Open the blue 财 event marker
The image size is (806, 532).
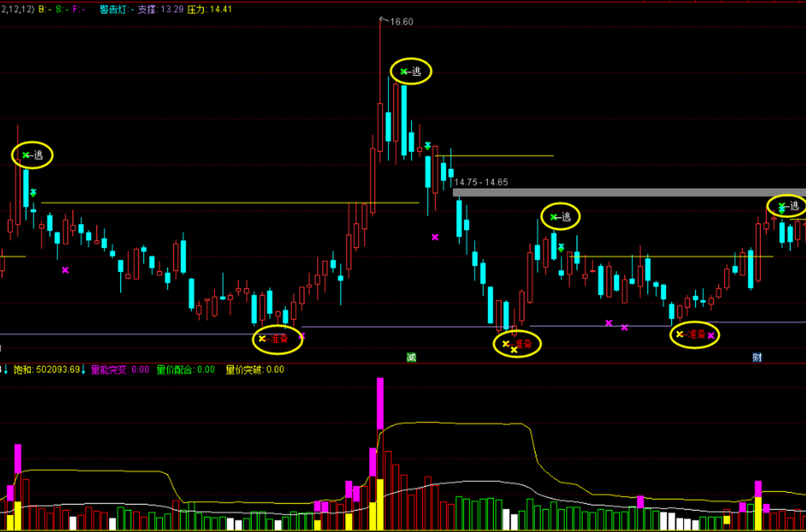click(x=757, y=357)
